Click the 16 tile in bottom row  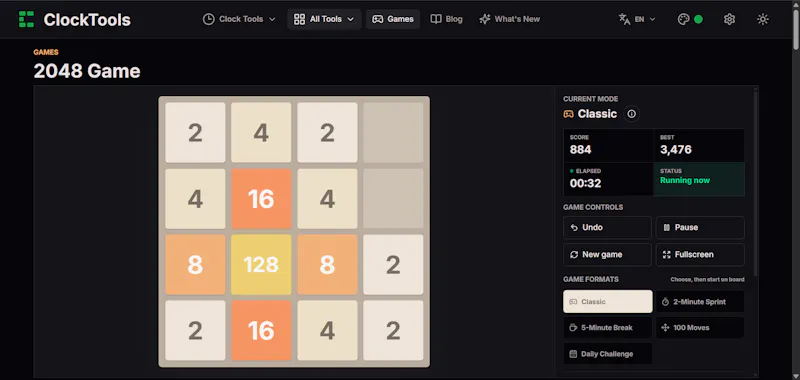tap(261, 331)
